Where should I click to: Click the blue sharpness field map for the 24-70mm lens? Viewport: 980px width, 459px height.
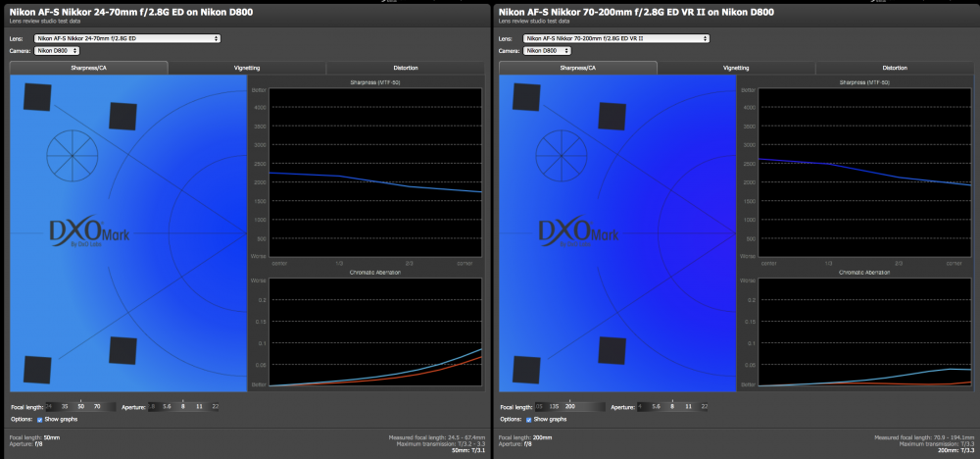(128, 233)
